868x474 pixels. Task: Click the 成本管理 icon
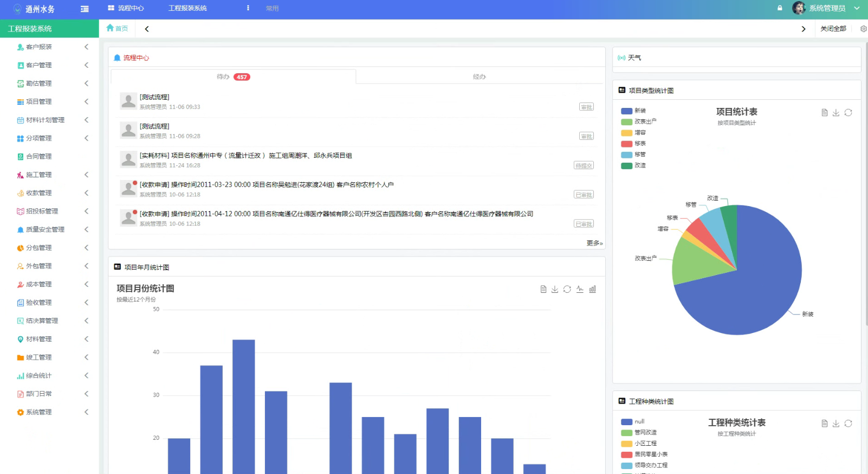[x=21, y=285]
